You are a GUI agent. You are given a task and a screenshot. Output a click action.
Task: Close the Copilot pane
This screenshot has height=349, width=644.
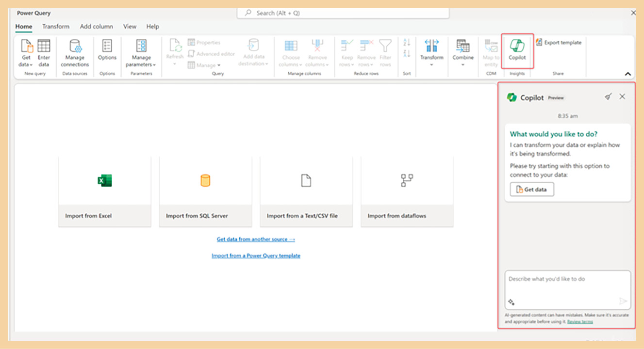pos(622,96)
